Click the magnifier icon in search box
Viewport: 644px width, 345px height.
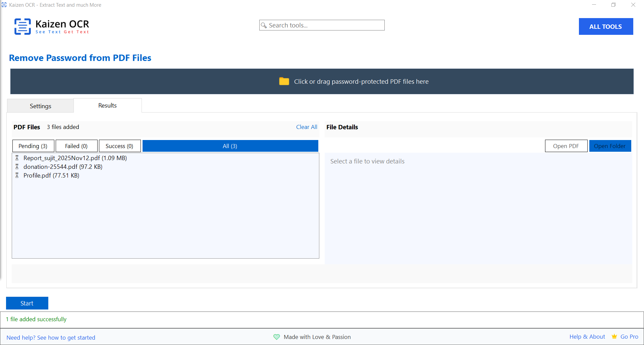[x=264, y=25]
